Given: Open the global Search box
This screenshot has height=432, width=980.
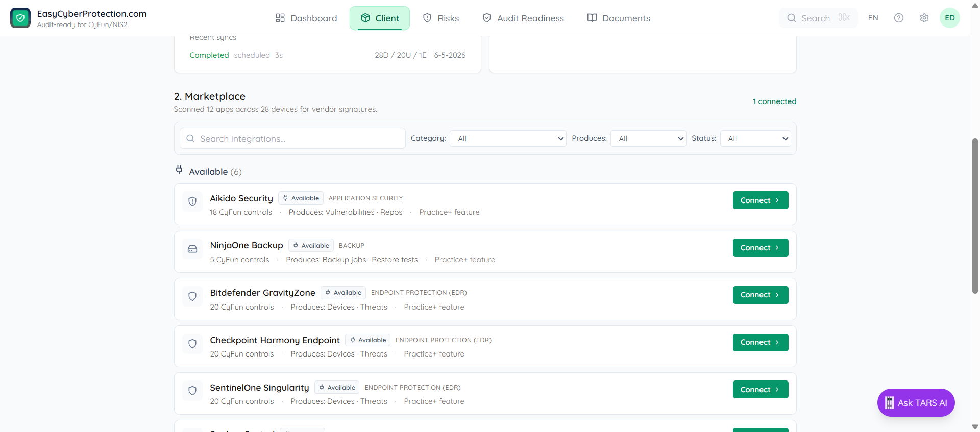Looking at the screenshot, I should 818,18.
